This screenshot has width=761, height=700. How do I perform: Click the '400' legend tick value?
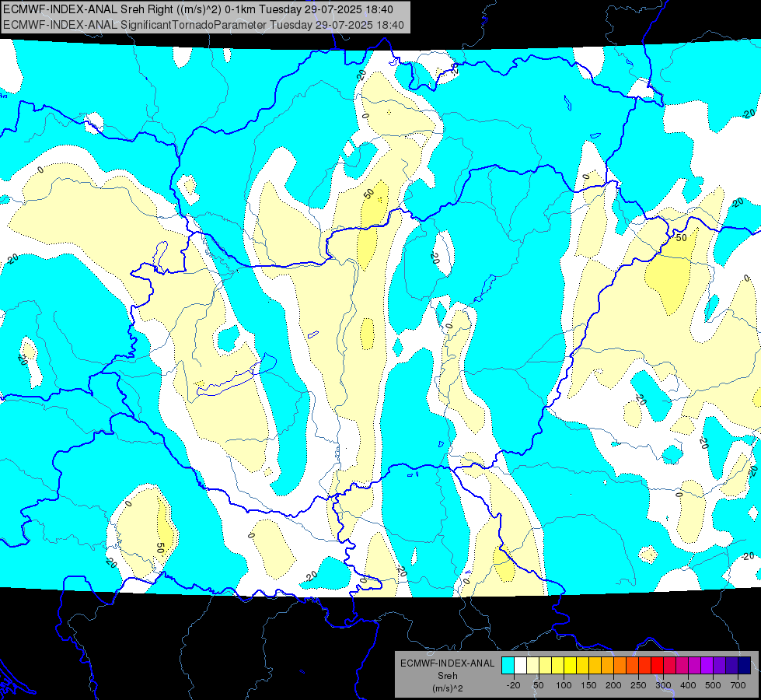[688, 685]
